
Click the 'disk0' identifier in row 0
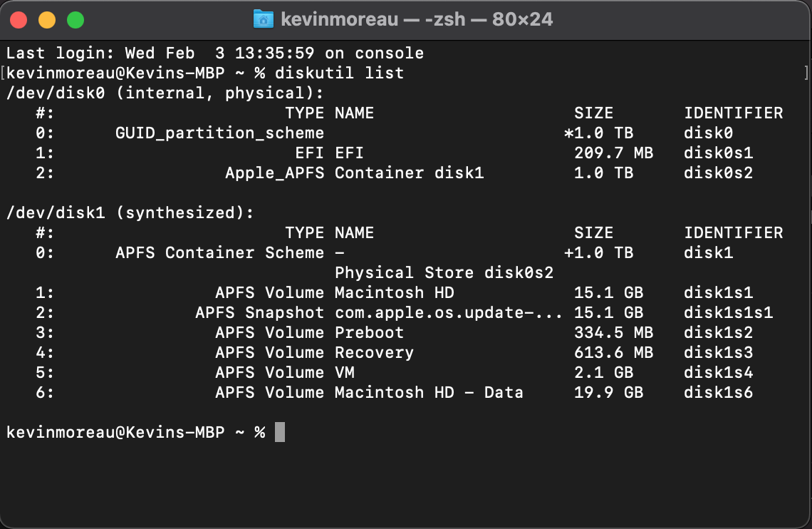click(x=709, y=133)
